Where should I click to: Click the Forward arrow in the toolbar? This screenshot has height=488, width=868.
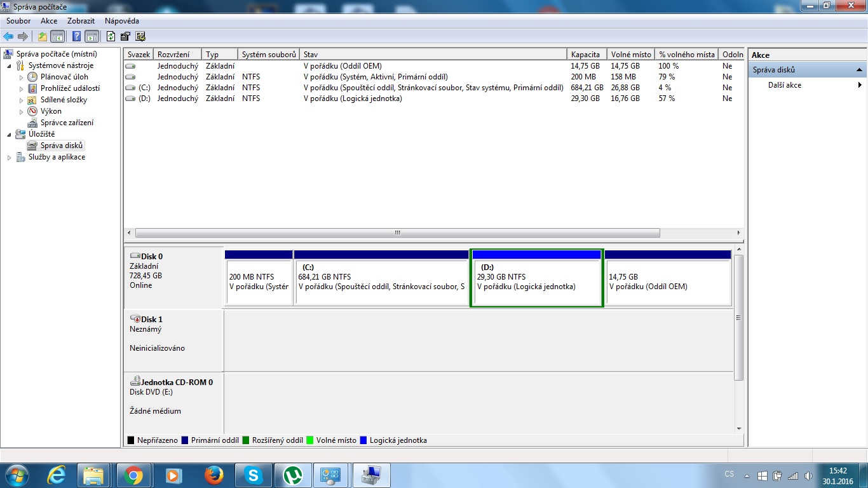23,36
